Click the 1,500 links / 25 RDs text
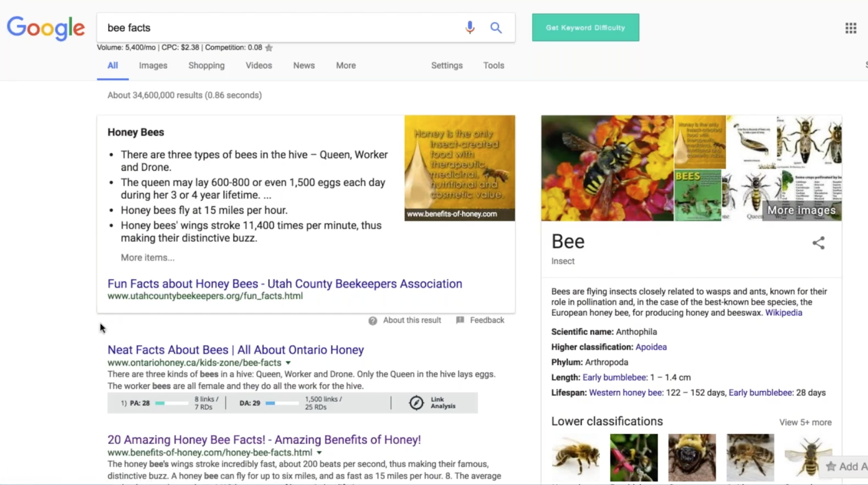The width and height of the screenshot is (868, 485). 323,403
